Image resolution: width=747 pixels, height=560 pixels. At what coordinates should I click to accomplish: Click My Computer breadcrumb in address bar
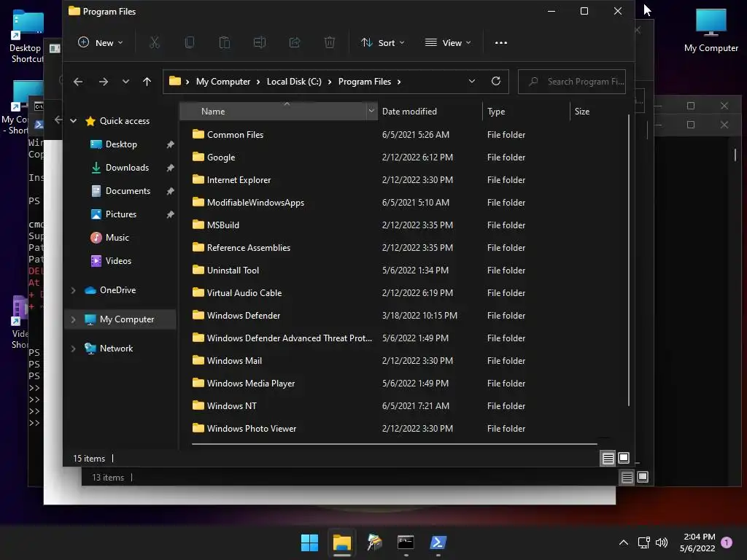click(x=223, y=82)
